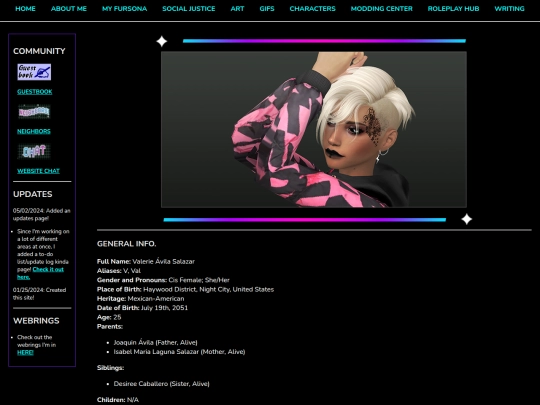Open the WEBSITE CHAT link
Viewport: 540px width, 405px height.
[38, 171]
